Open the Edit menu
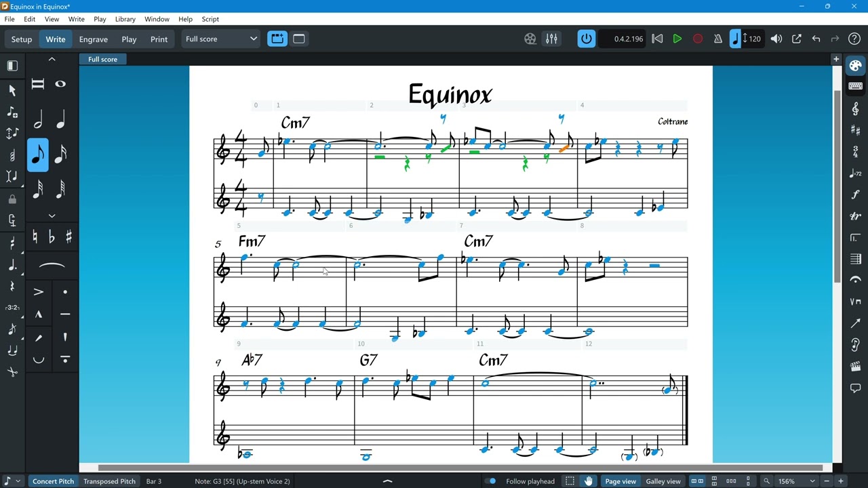The width and height of the screenshot is (868, 488). [29, 19]
